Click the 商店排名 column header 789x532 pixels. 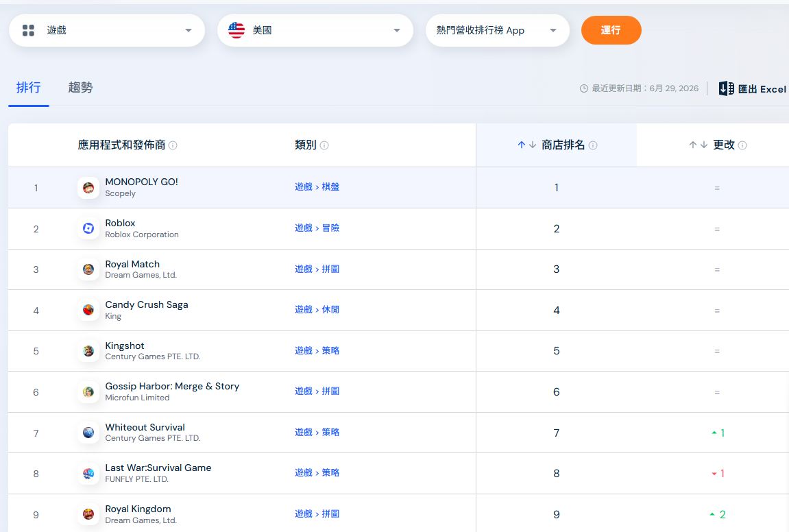pyautogui.click(x=563, y=145)
